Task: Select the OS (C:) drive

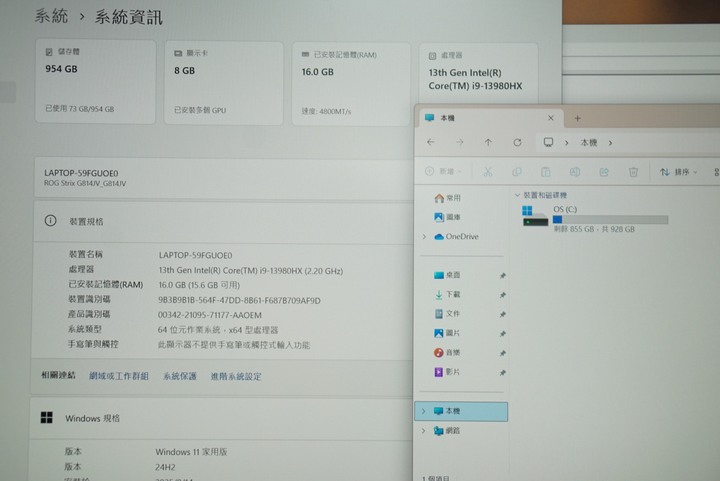Action: click(596, 219)
